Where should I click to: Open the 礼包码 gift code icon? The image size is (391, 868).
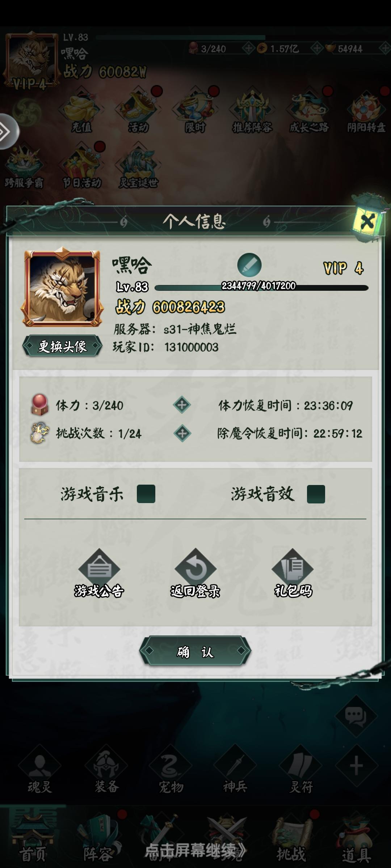pos(293,573)
